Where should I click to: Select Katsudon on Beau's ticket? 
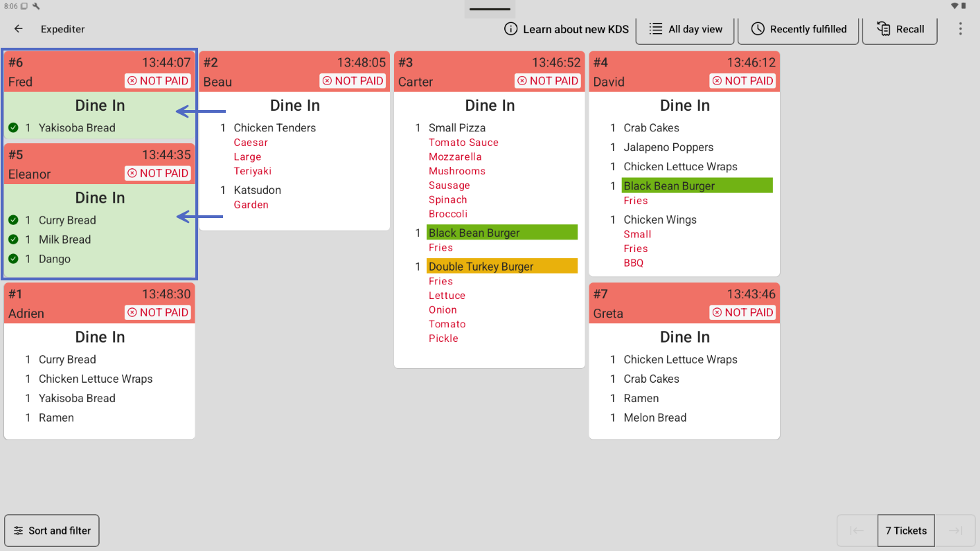point(258,190)
